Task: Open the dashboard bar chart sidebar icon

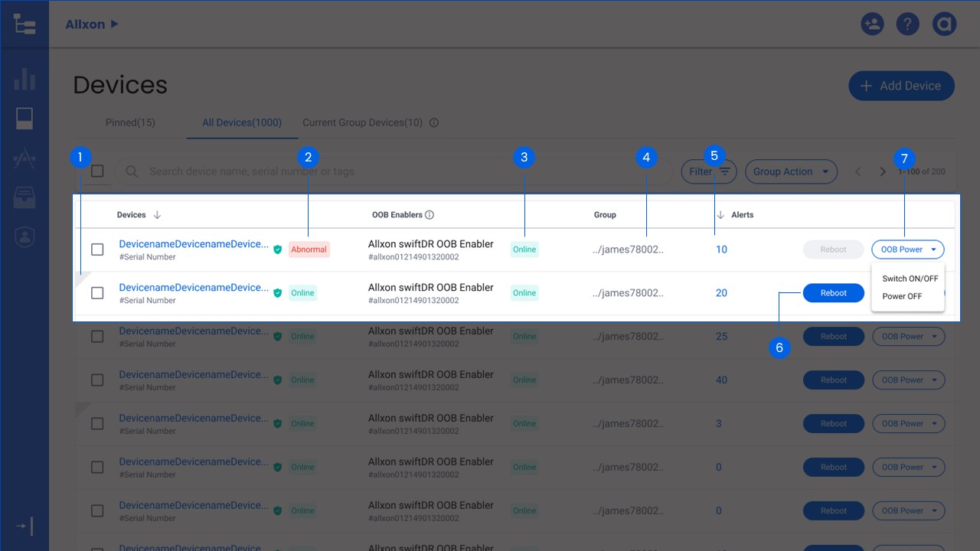Action: coord(24,79)
